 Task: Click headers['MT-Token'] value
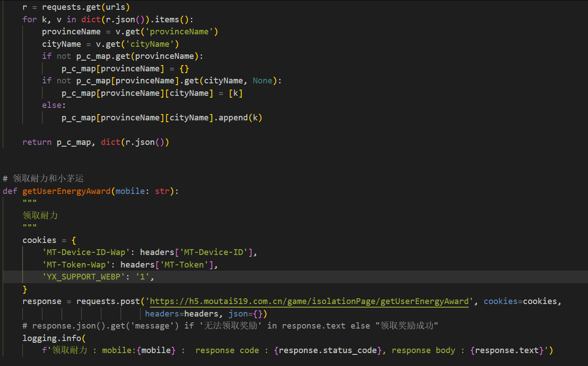[x=167, y=265]
